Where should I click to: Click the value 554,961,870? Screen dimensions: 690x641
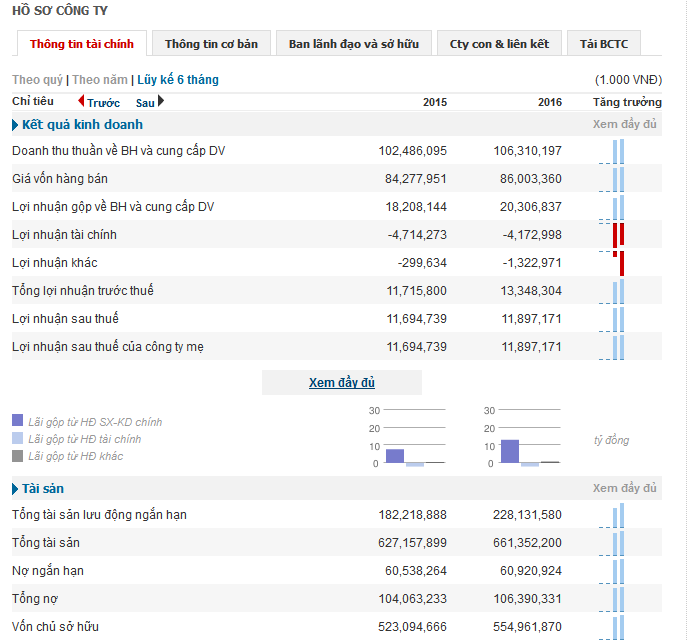point(527,627)
